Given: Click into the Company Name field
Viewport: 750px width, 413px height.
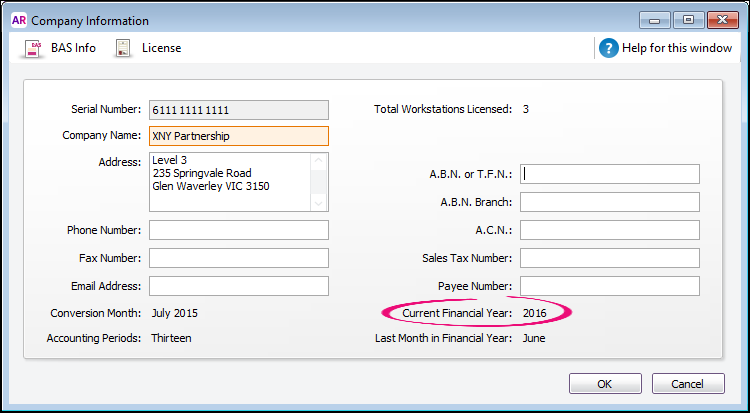Looking at the screenshot, I should click(238, 136).
